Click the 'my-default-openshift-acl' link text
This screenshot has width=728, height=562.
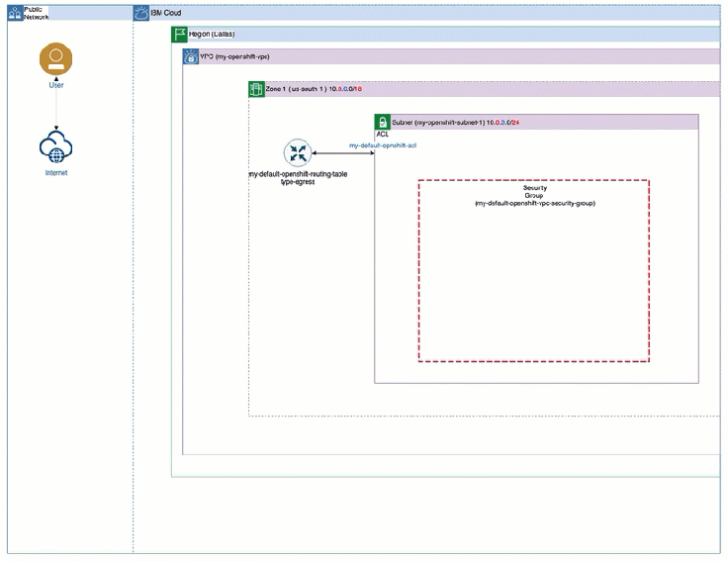[383, 145]
